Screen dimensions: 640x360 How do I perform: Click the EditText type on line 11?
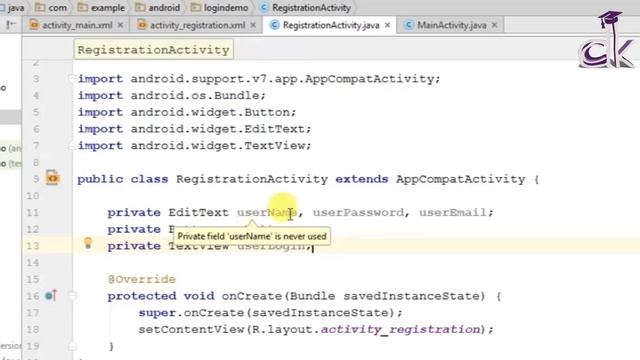198,212
